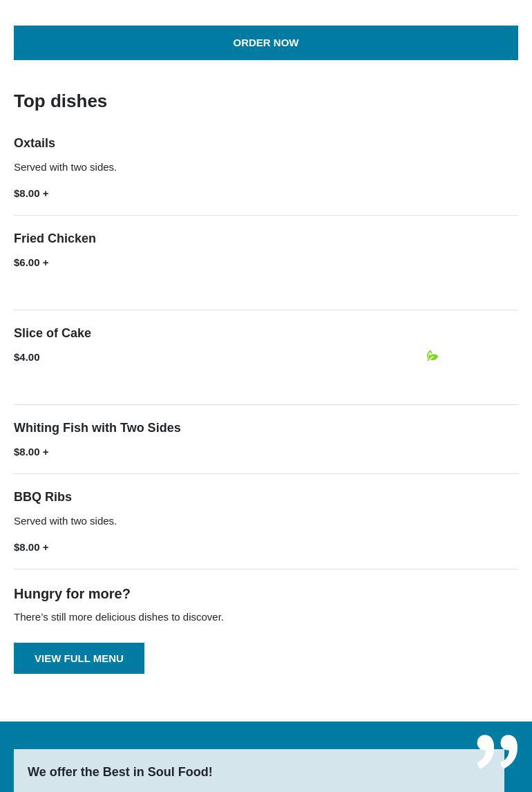Choose the Slice of Cake item
The height and width of the screenshot is (792, 532).
click(53, 333)
